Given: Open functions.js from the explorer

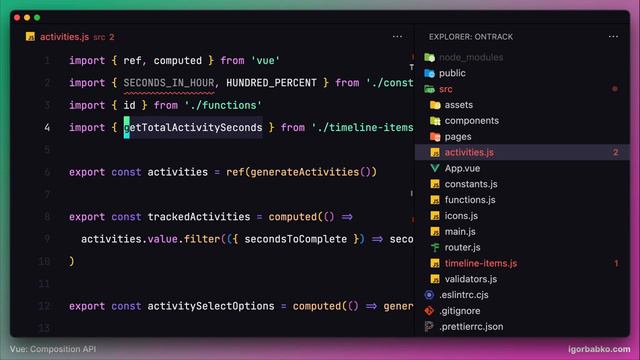Looking at the screenshot, I should tap(470, 200).
